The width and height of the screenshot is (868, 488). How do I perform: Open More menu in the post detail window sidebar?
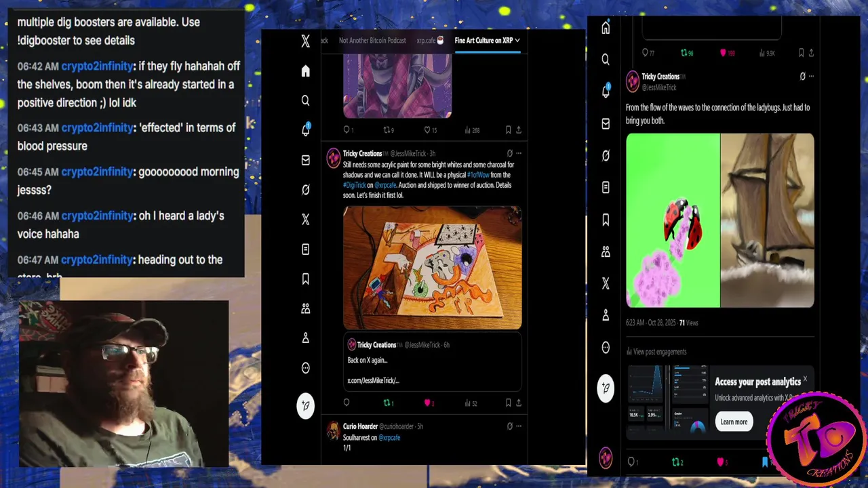tap(606, 348)
